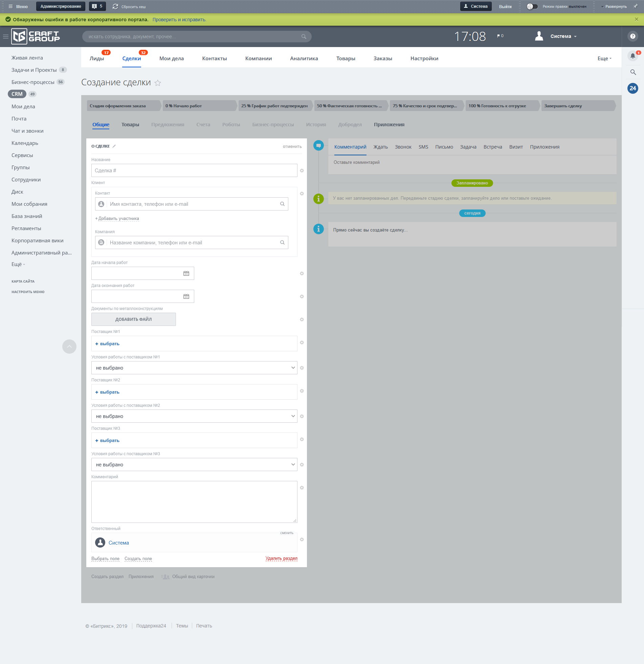644x664 pixels.
Task: Open the Лиды menu item
Action: [x=97, y=59]
